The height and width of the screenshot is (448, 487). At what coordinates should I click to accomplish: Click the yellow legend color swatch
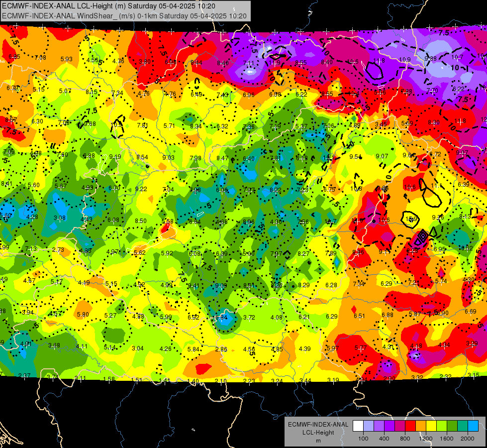click(x=431, y=426)
